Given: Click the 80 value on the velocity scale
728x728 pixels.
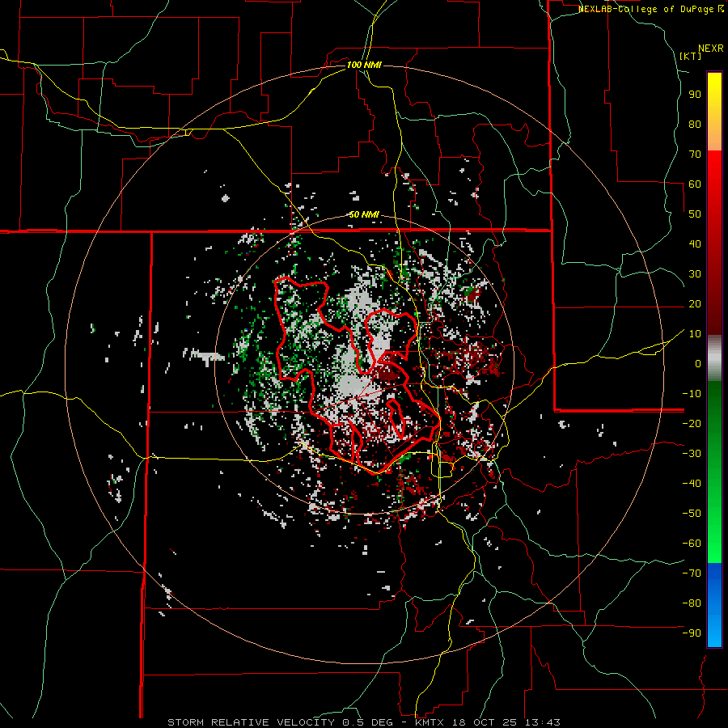Looking at the screenshot, I should click(695, 124).
